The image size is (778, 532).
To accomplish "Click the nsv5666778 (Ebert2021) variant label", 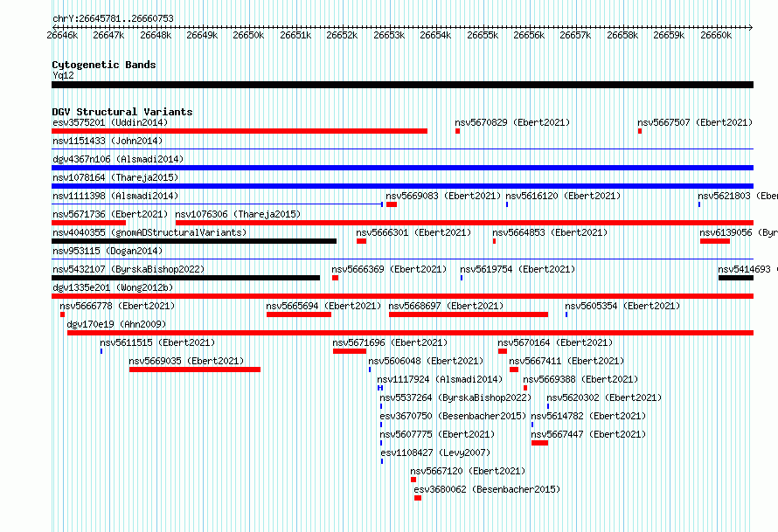I will click(x=117, y=306).
